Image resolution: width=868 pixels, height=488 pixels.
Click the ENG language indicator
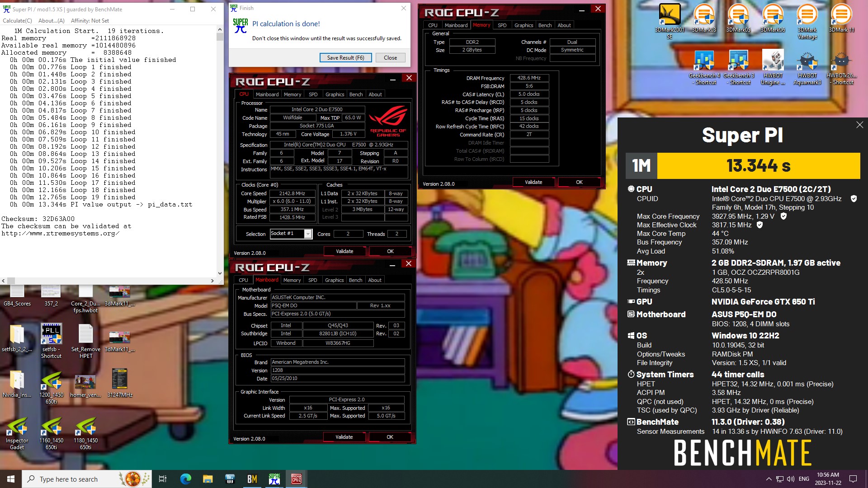(804, 479)
